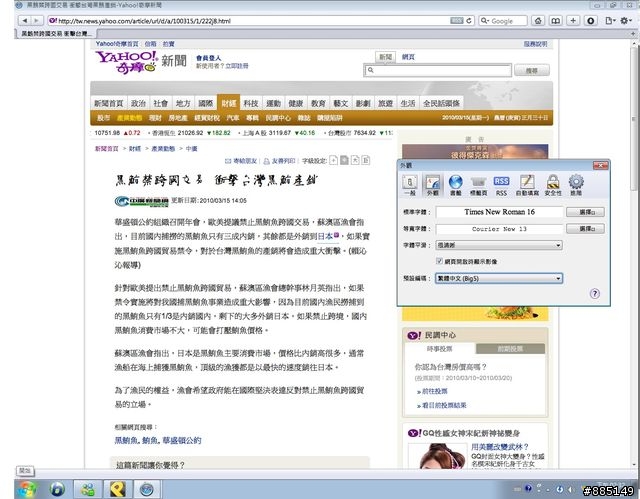
Task: Add bookmark with the plus toolbar icon
Action: coord(573,20)
